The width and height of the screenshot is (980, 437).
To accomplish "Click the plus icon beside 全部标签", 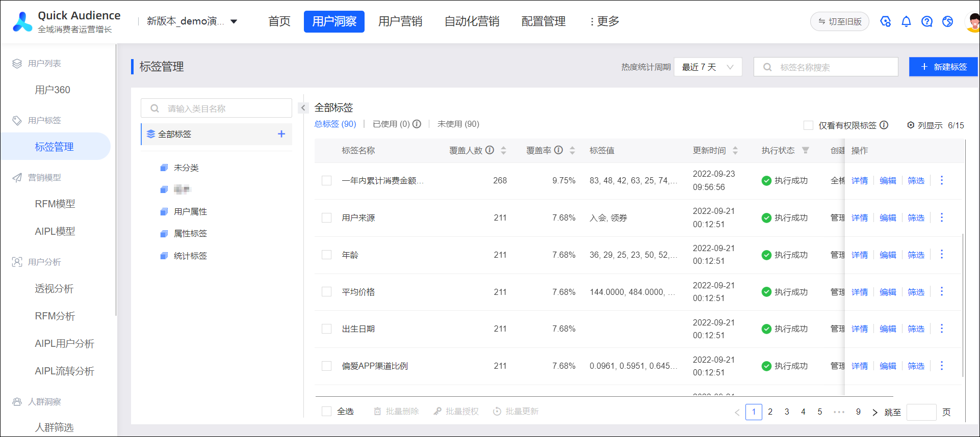I will pos(281,134).
